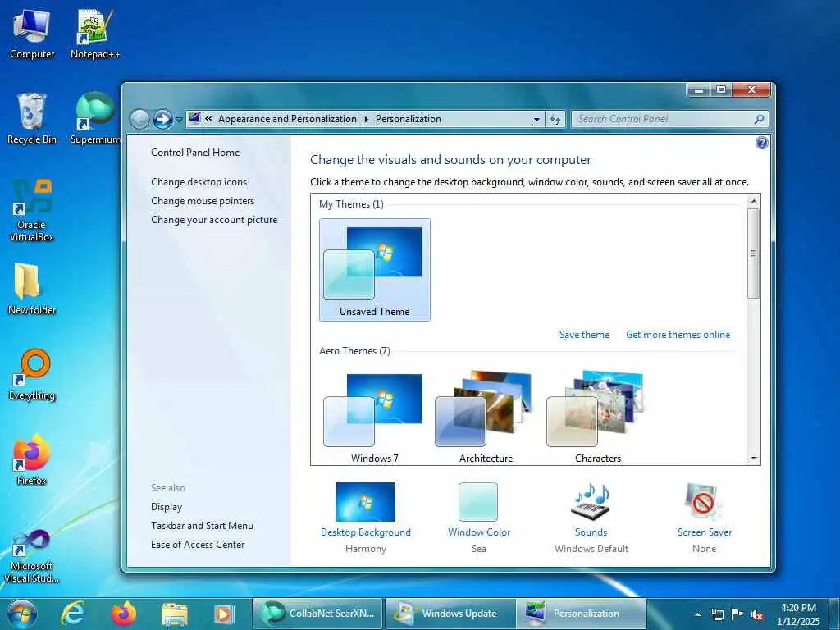Viewport: 840px width, 630px height.
Task: Select the New folder desktop icon
Action: click(32, 290)
